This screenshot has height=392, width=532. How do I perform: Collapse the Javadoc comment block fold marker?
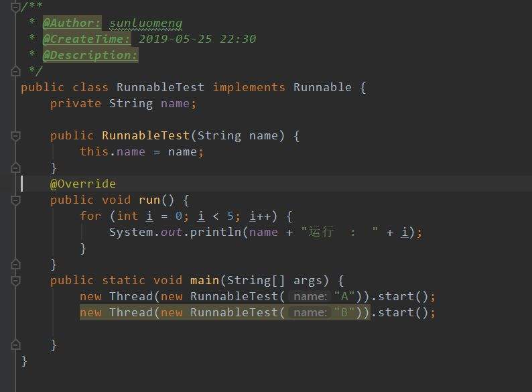tap(15, 7)
